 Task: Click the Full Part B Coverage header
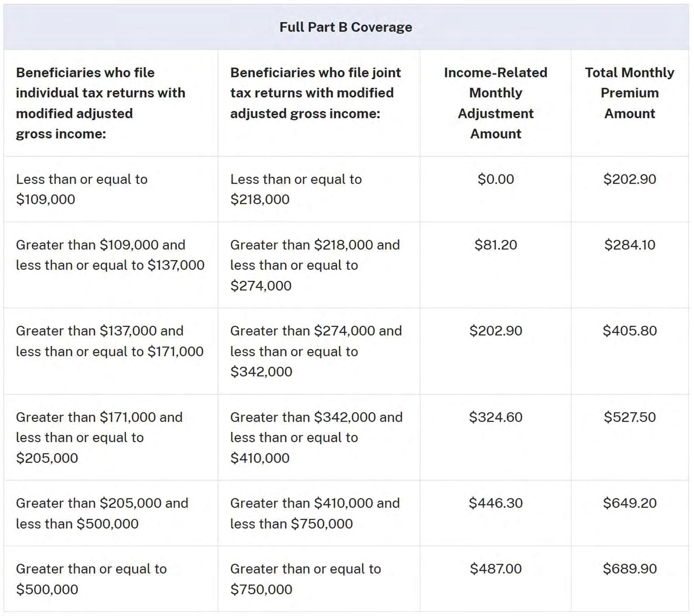[346, 27]
